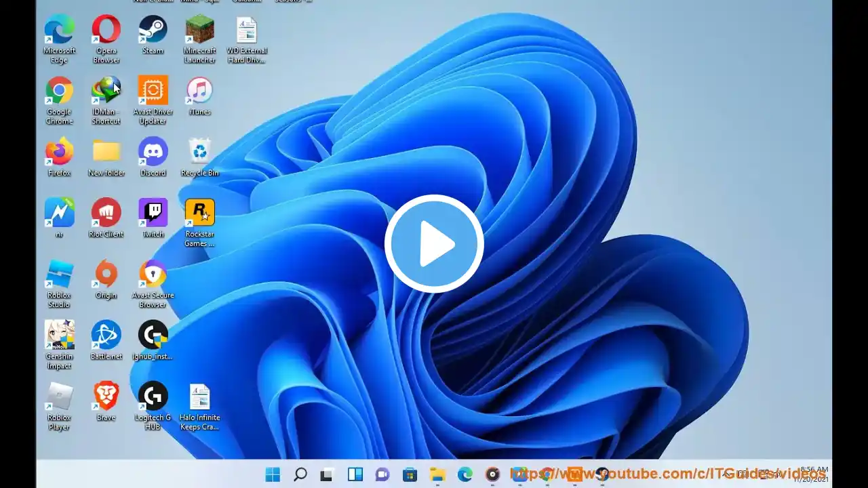Open Search from the taskbar
The width and height of the screenshot is (868, 488).
tap(300, 474)
